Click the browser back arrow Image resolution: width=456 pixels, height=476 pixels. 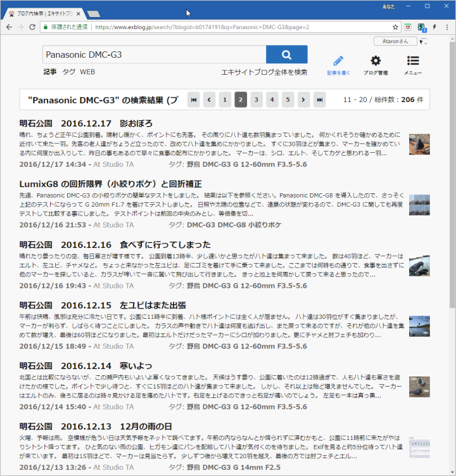[9, 27]
